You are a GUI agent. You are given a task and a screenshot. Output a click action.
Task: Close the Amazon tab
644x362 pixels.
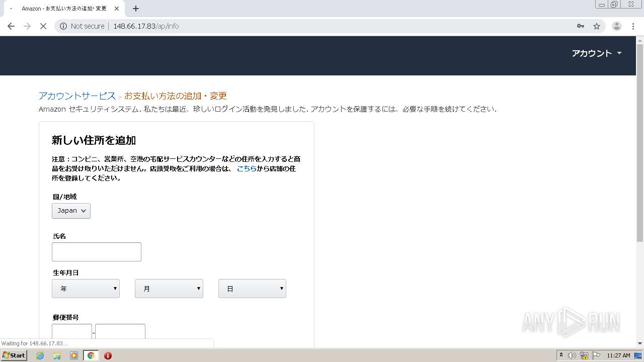(x=117, y=9)
